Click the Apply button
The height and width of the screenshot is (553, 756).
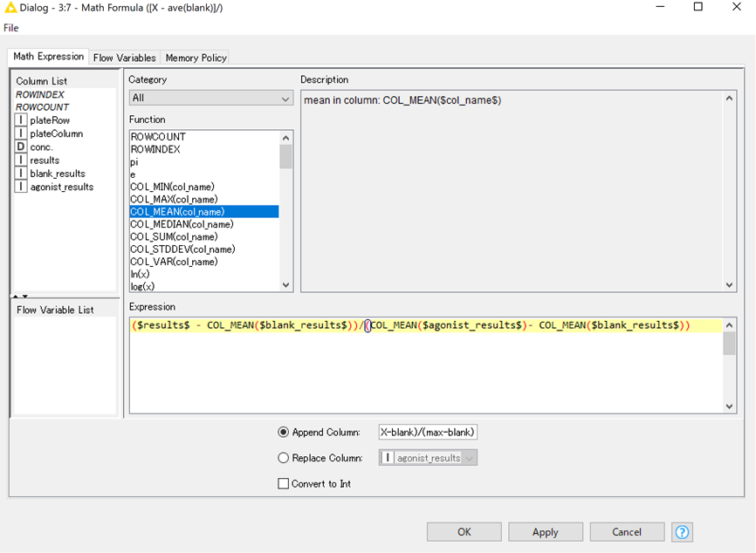point(546,532)
